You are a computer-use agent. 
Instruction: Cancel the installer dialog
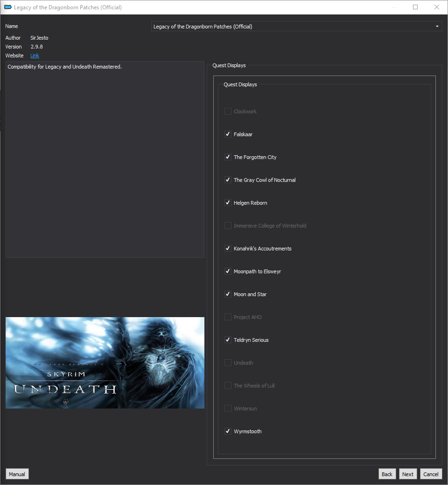431,474
